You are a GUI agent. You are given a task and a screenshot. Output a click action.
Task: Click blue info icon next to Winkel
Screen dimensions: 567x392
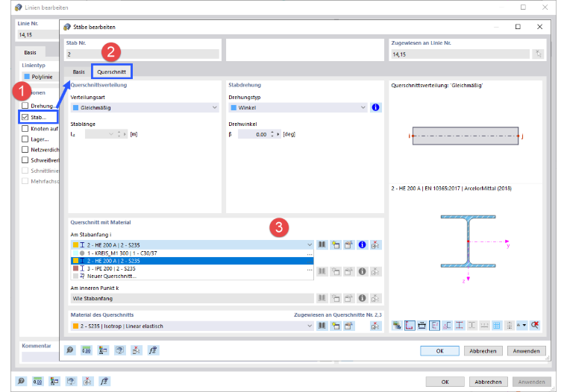[x=375, y=107]
